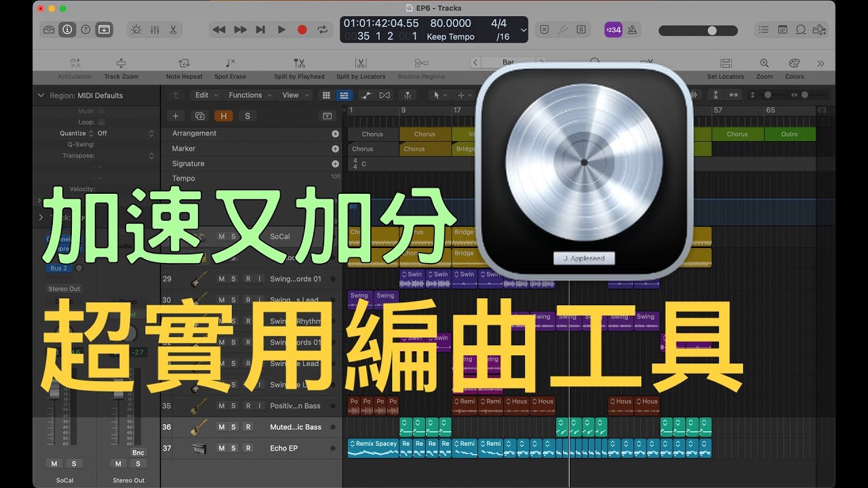Toggle the Toolbar display button

coord(104,30)
